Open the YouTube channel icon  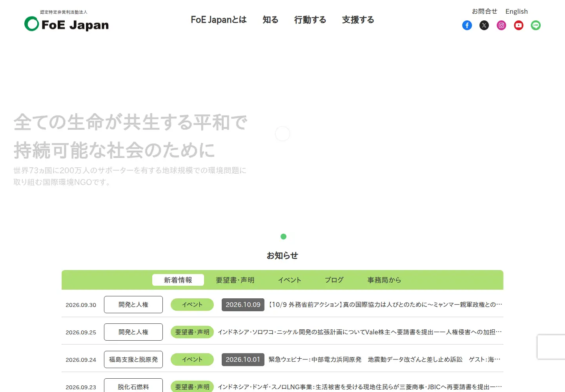519,25
